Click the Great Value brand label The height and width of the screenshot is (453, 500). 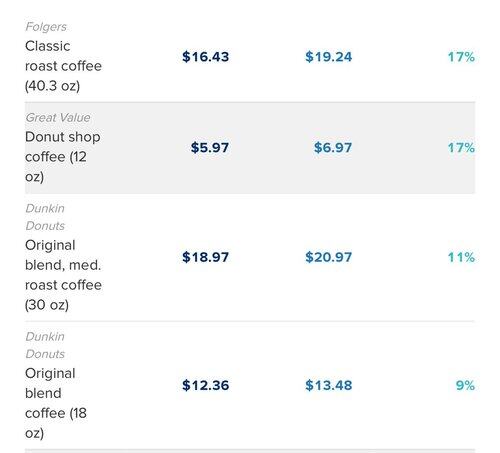tap(58, 118)
